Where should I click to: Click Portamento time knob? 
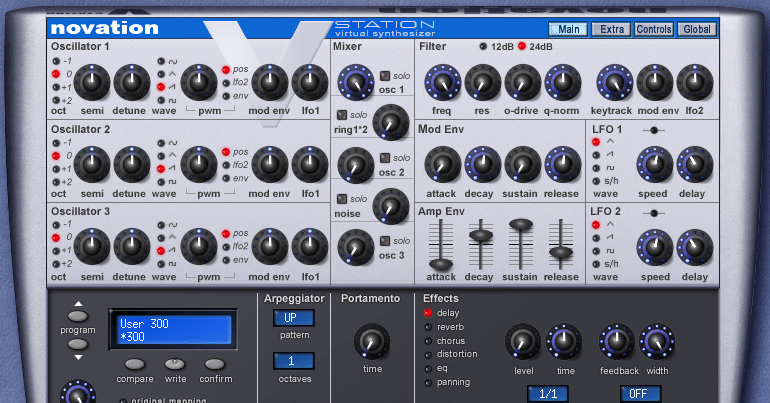pos(372,341)
